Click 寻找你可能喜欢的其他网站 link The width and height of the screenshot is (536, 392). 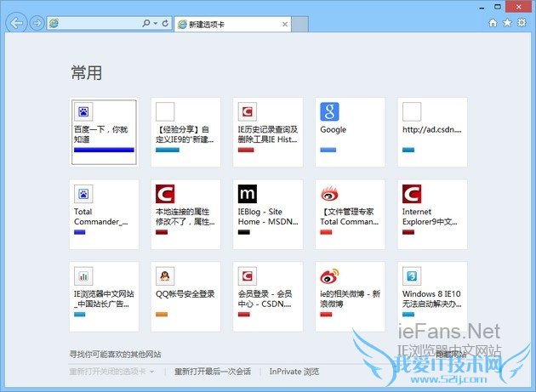pyautogui.click(x=115, y=354)
